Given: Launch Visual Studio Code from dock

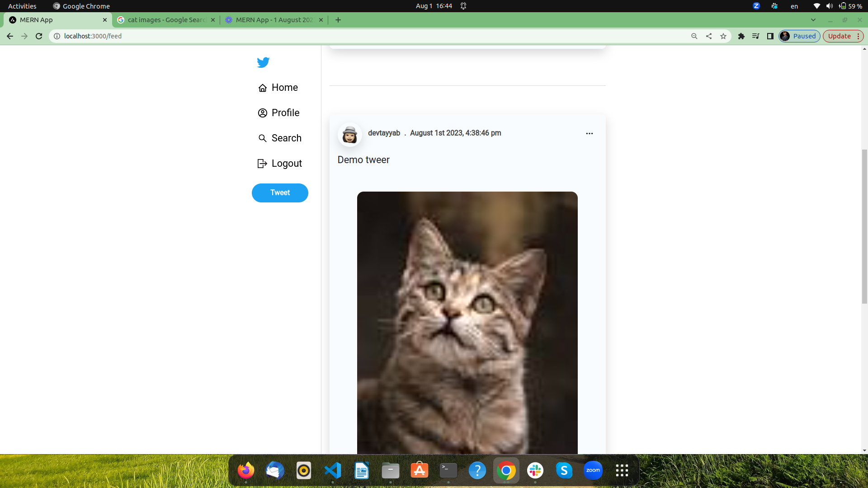Looking at the screenshot, I should click(x=333, y=470).
